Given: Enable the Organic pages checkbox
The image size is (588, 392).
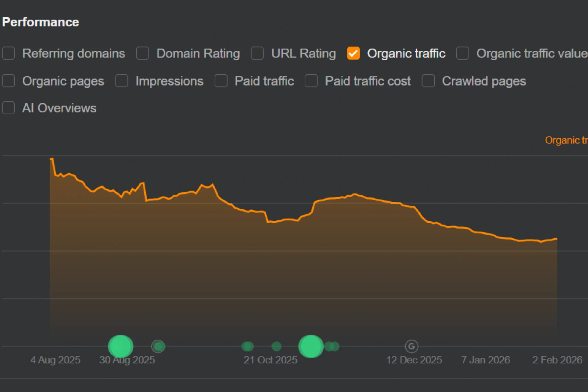Looking at the screenshot, I should tap(8, 81).
